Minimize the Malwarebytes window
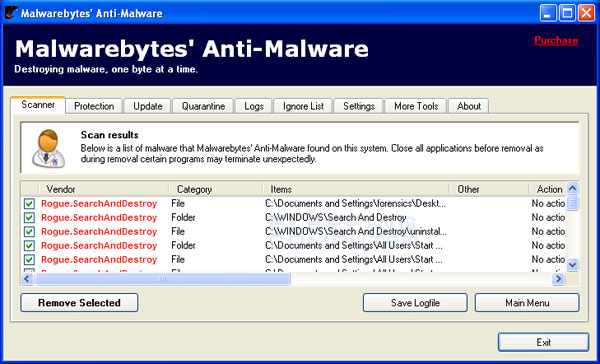 click(x=548, y=13)
